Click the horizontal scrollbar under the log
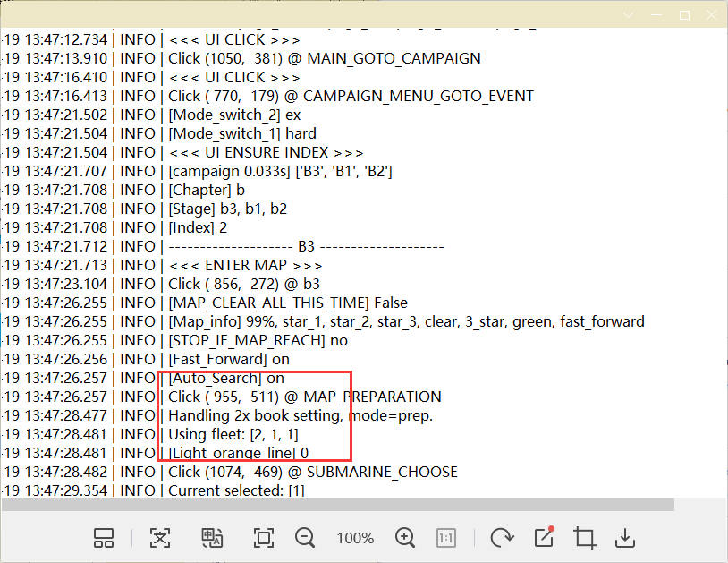The width and height of the screenshot is (728, 563). click(x=338, y=505)
